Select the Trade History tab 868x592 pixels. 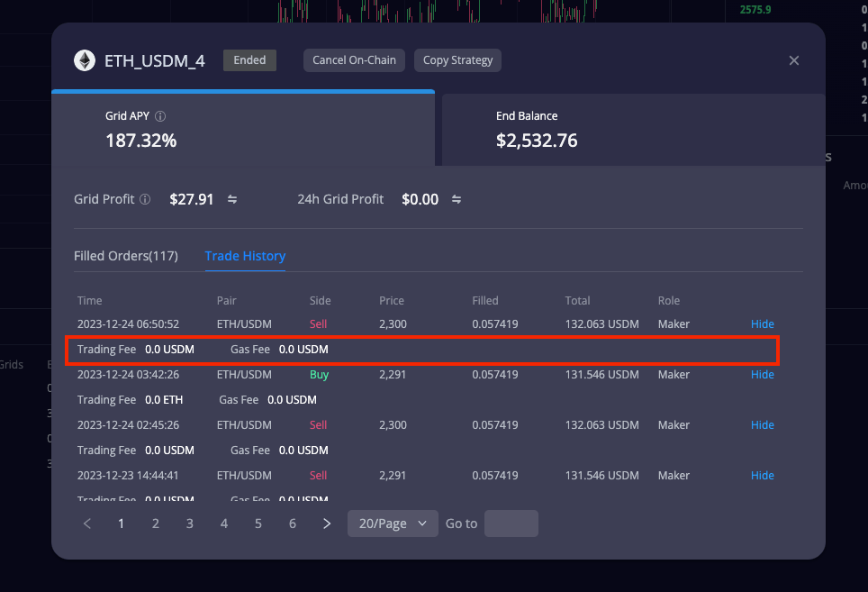pos(245,256)
